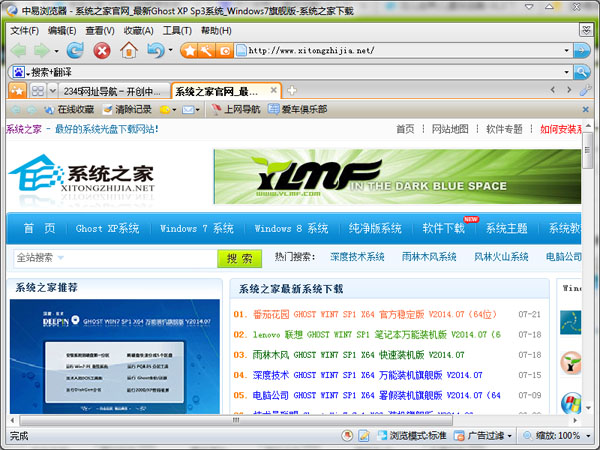Click the undo closed tab icon
Screen dimensions: 600x450
pyautogui.click(x=155, y=50)
